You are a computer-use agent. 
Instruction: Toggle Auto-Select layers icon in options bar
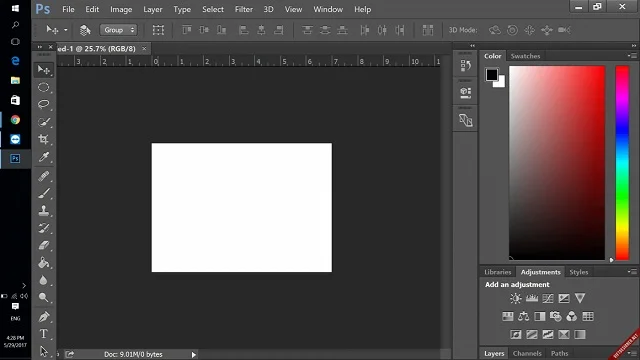coord(85,30)
